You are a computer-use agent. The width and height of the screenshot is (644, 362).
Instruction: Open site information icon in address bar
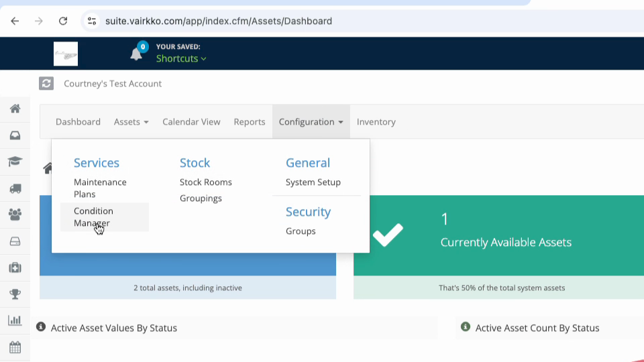point(92,21)
